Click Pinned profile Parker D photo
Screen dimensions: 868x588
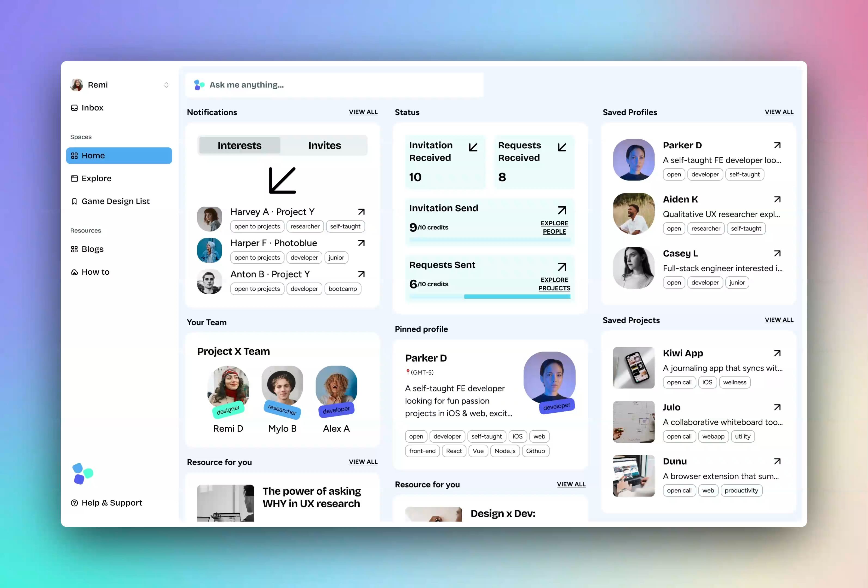(x=549, y=378)
